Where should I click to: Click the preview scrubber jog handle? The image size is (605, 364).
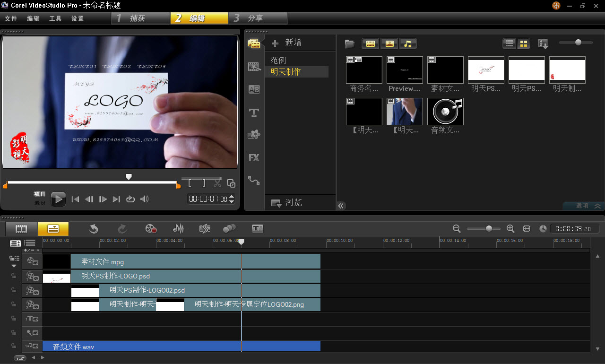(x=128, y=177)
